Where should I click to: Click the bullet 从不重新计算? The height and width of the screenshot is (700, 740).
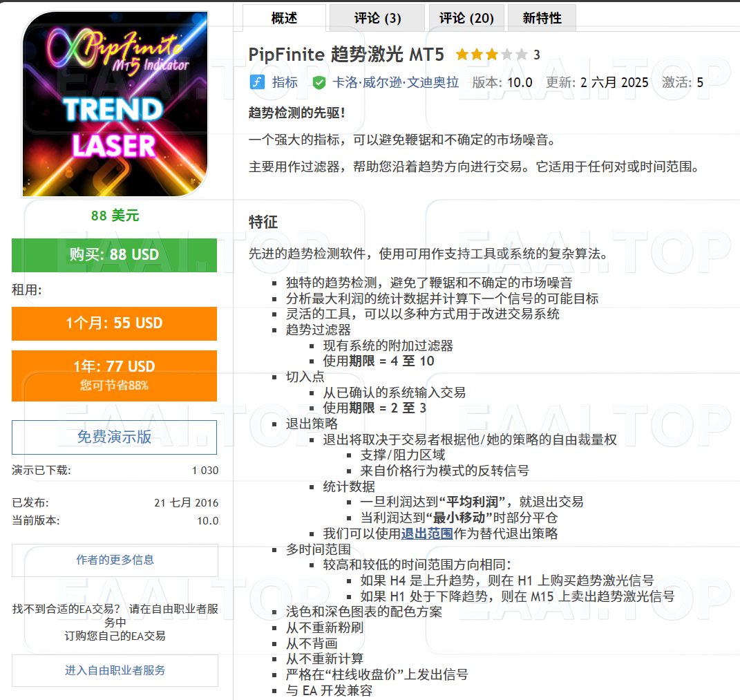pos(325,659)
